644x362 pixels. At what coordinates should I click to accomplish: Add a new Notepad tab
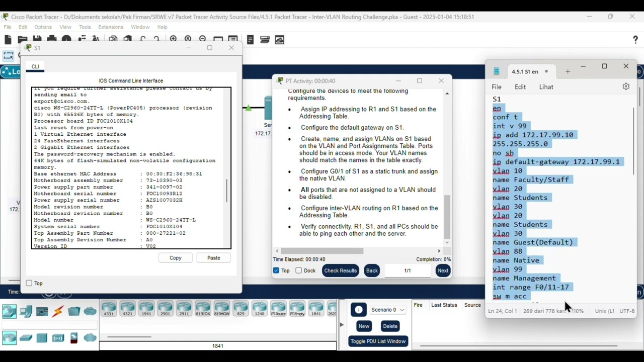point(568,72)
